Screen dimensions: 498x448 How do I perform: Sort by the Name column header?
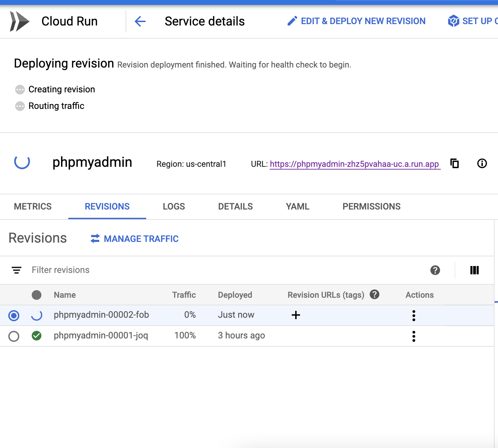tap(65, 295)
